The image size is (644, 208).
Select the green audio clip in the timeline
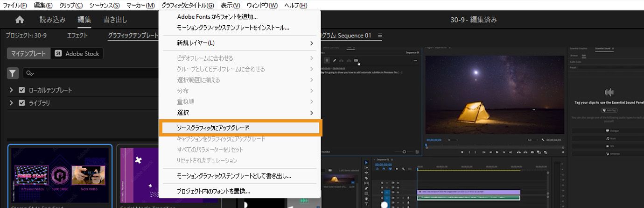pyautogui.click(x=469, y=198)
